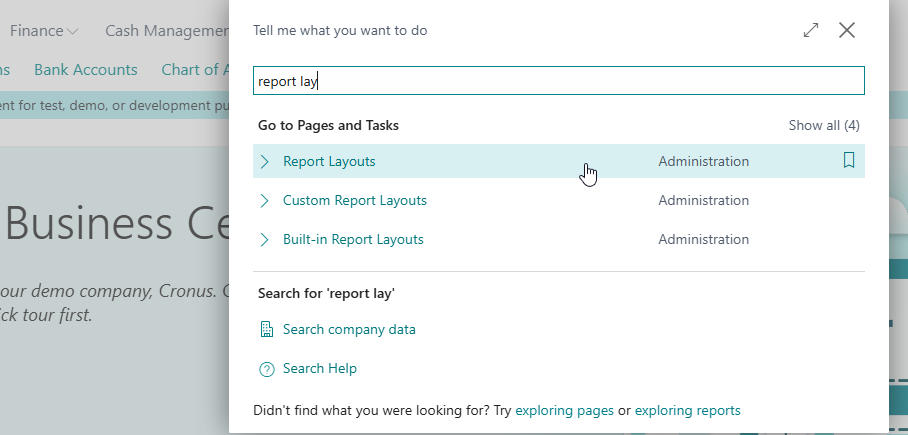The height and width of the screenshot is (435, 908).
Task: Click 'Tell me what you want to do' title
Action: click(x=340, y=30)
